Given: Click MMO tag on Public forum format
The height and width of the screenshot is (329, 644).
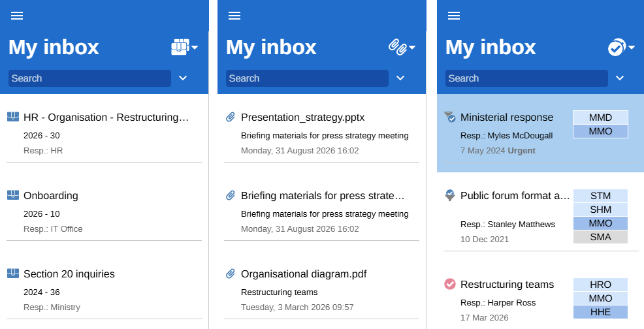Looking at the screenshot, I should (600, 223).
